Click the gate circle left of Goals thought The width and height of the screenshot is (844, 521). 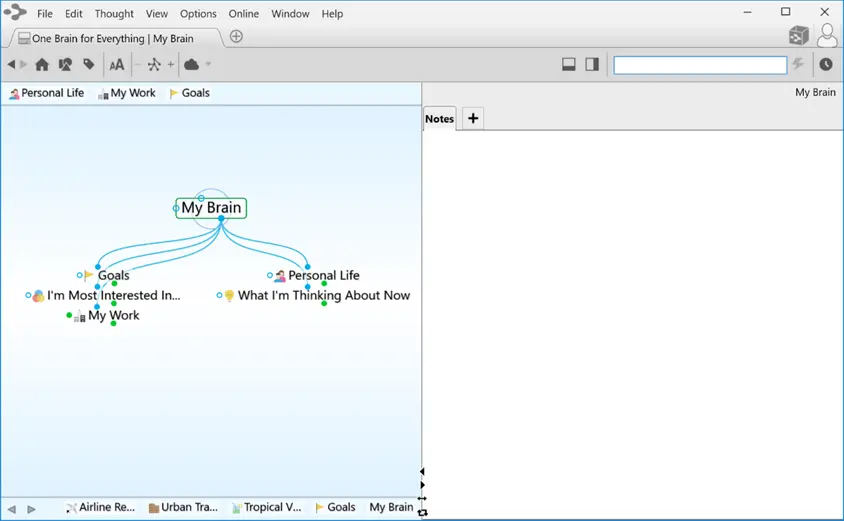point(79,275)
